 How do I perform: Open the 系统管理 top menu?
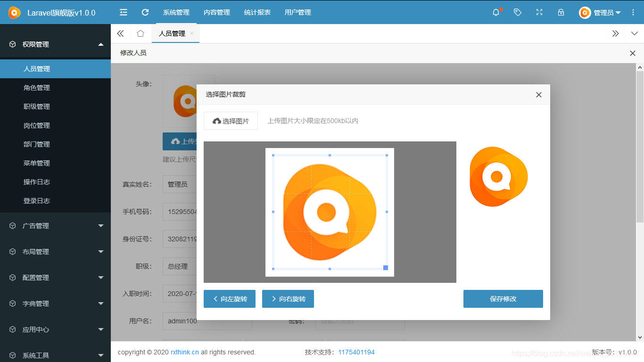[176, 12]
